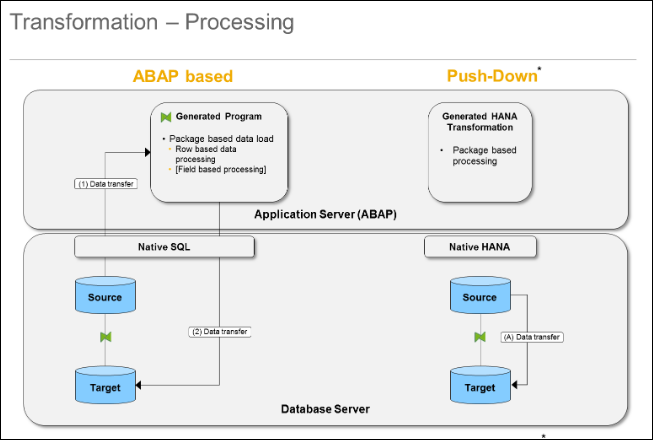Click the ABAP based heading

coord(182,76)
